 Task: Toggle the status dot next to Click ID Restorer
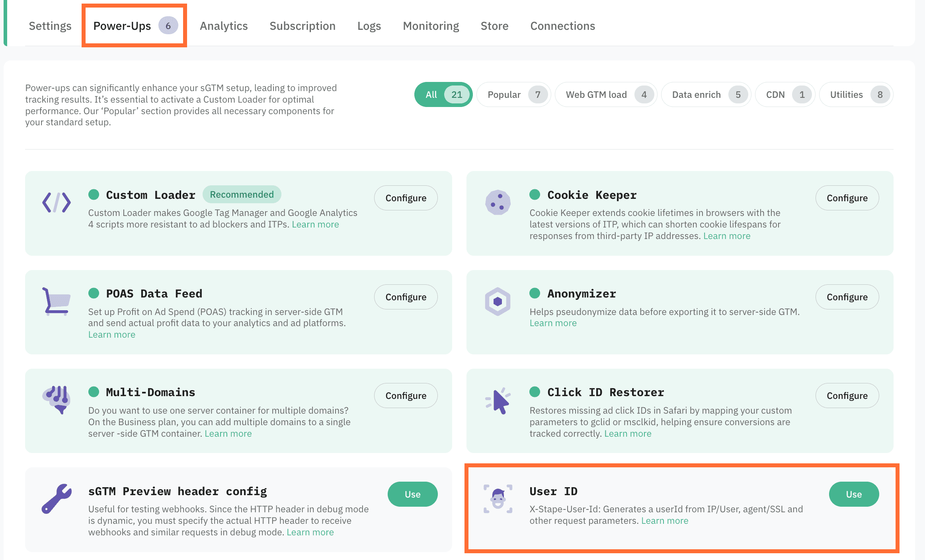tap(535, 392)
